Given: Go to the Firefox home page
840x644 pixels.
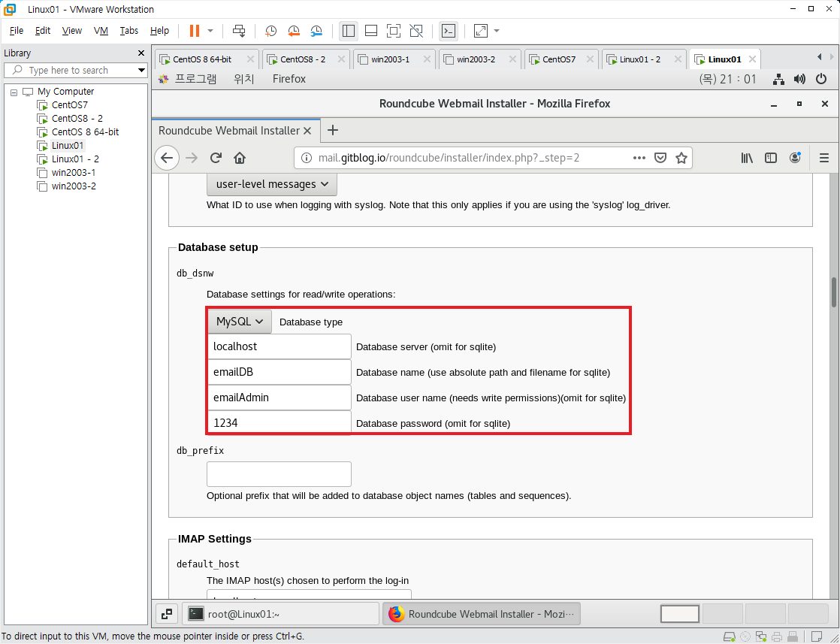Looking at the screenshot, I should tap(240, 158).
